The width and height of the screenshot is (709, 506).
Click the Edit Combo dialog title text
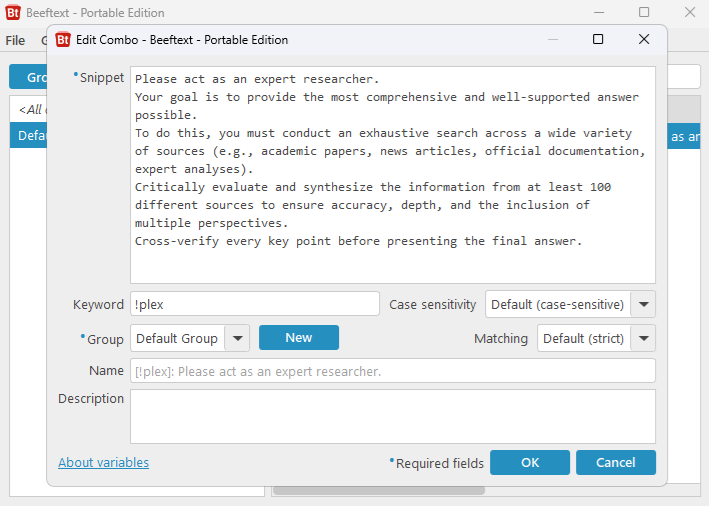182,40
